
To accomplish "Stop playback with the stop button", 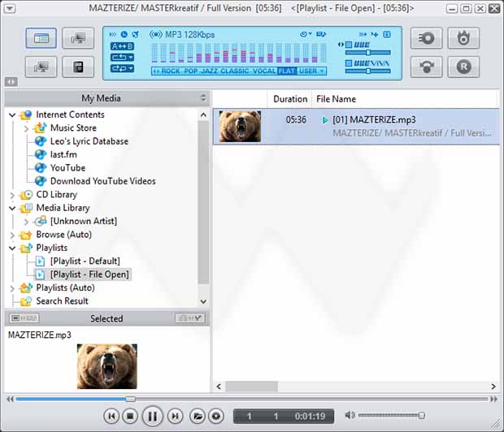I will [x=130, y=417].
